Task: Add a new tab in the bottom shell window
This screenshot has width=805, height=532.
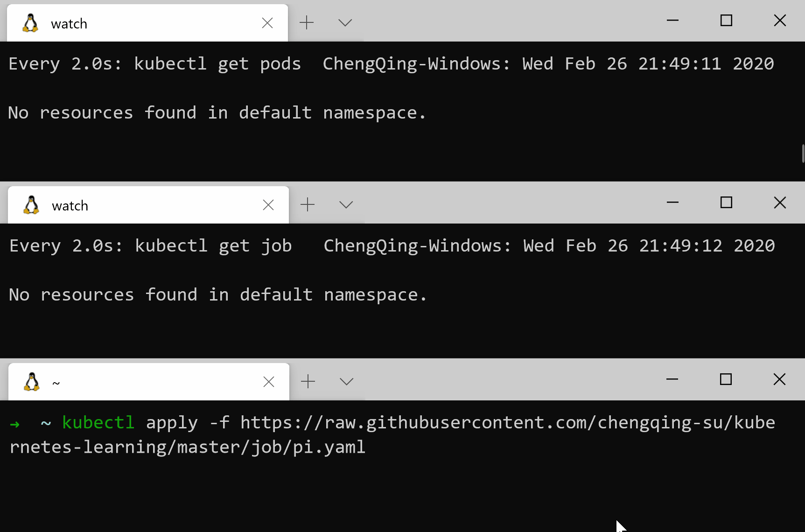Action: coord(308,381)
